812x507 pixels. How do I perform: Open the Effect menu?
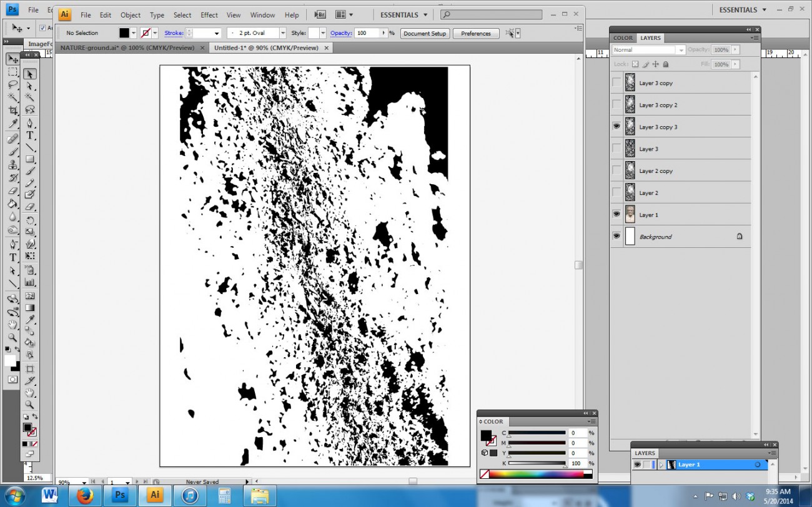click(x=209, y=14)
